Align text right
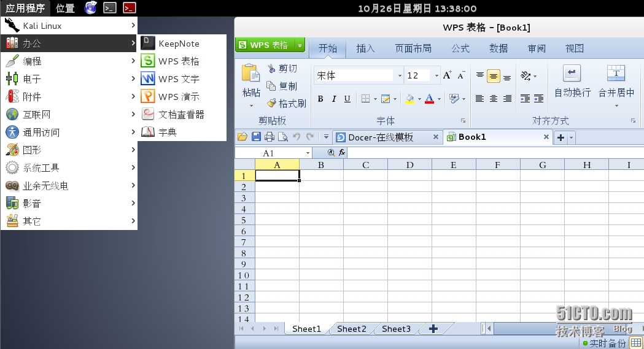644x349 pixels. (x=507, y=98)
